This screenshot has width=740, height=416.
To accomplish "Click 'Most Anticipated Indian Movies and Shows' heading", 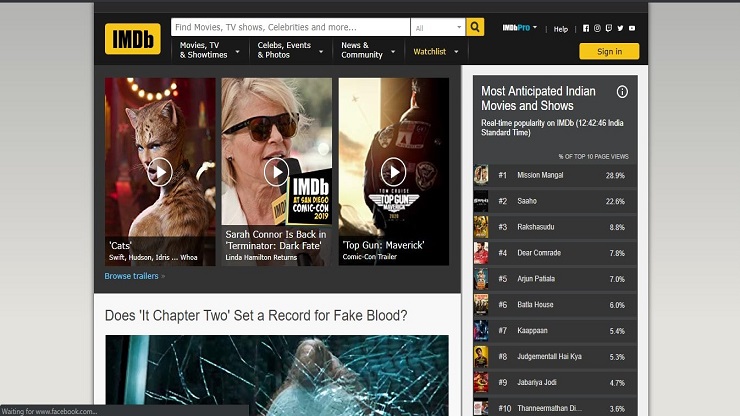I will point(538,98).
